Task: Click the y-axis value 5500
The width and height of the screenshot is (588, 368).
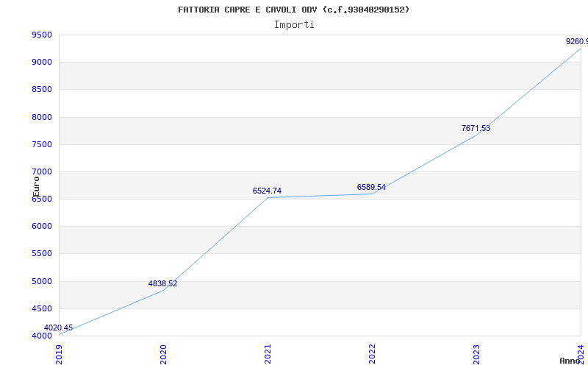Action: 42,254
